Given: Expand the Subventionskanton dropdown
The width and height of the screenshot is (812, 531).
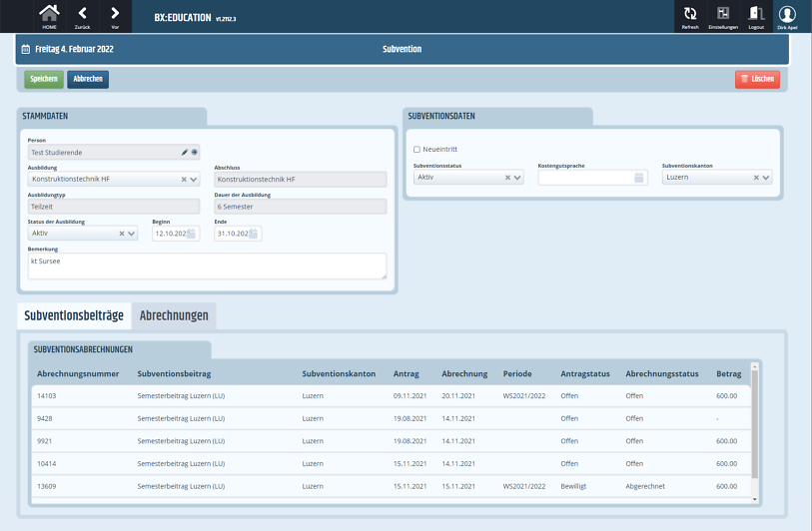Looking at the screenshot, I should point(766,178).
